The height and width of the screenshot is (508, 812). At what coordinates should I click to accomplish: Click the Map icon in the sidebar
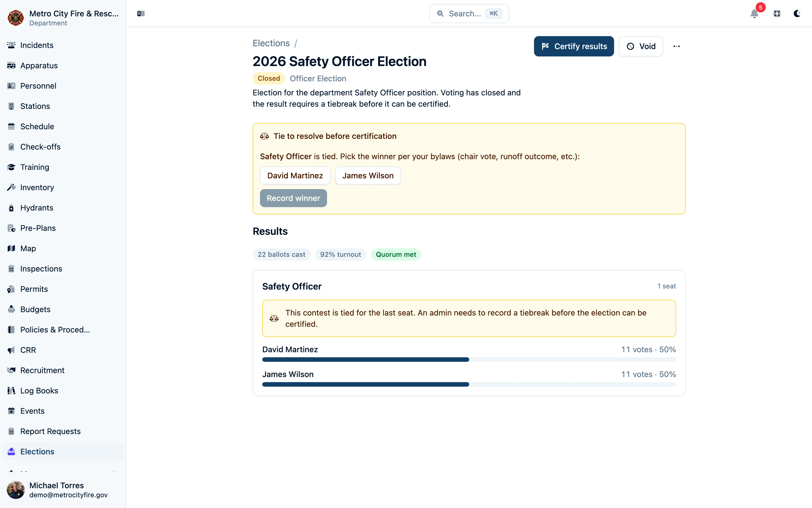[11, 248]
